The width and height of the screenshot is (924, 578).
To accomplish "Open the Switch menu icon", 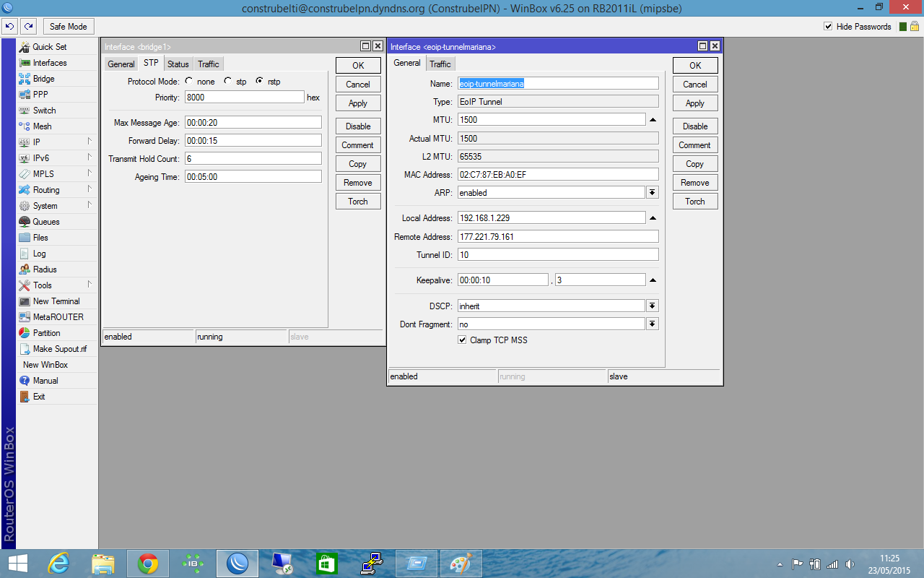I will (25, 111).
